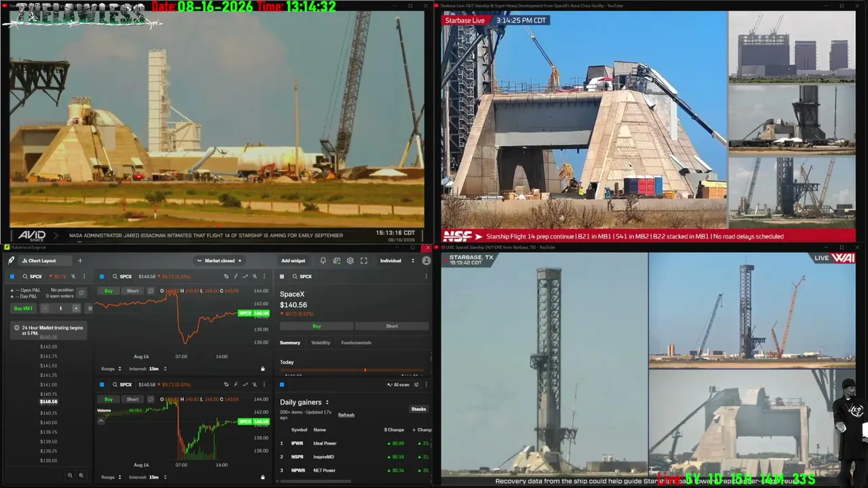
Task: Expand the Open P&L row arrow
Action: pos(12,290)
